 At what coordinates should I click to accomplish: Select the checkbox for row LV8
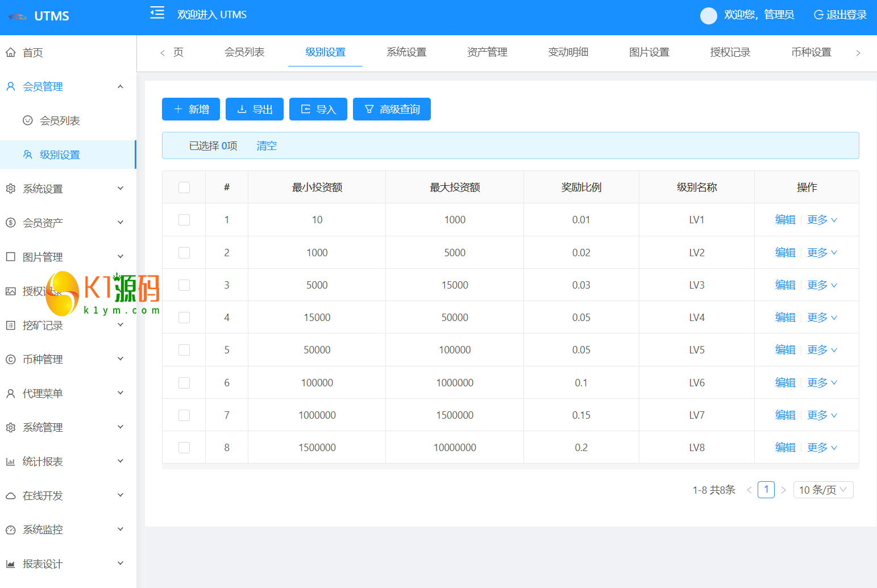(184, 448)
